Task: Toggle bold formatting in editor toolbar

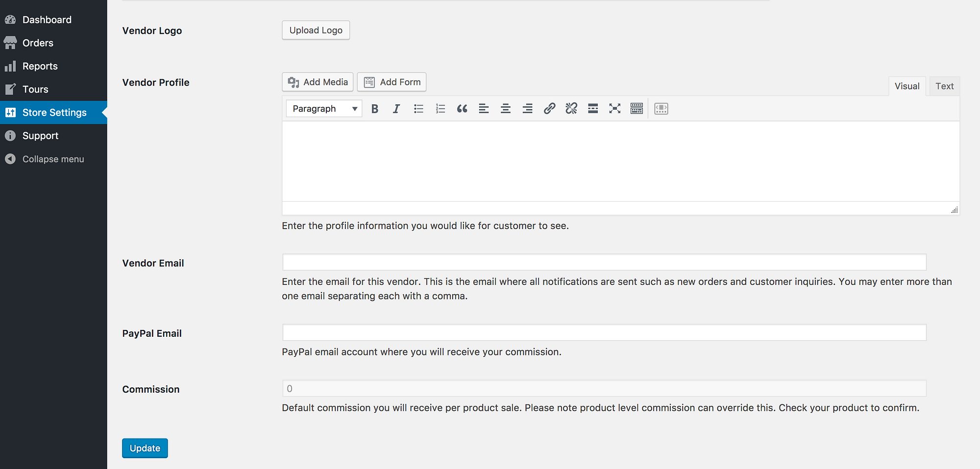Action: (375, 109)
